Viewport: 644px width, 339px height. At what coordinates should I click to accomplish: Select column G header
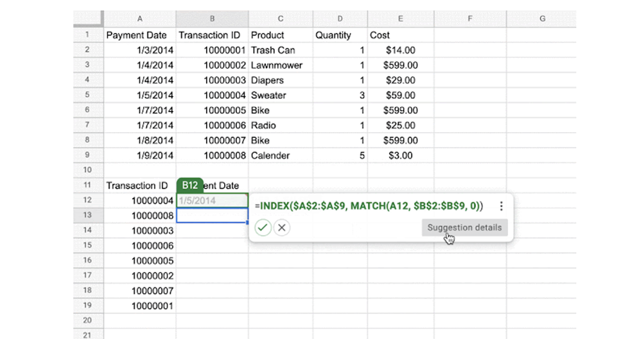click(542, 19)
